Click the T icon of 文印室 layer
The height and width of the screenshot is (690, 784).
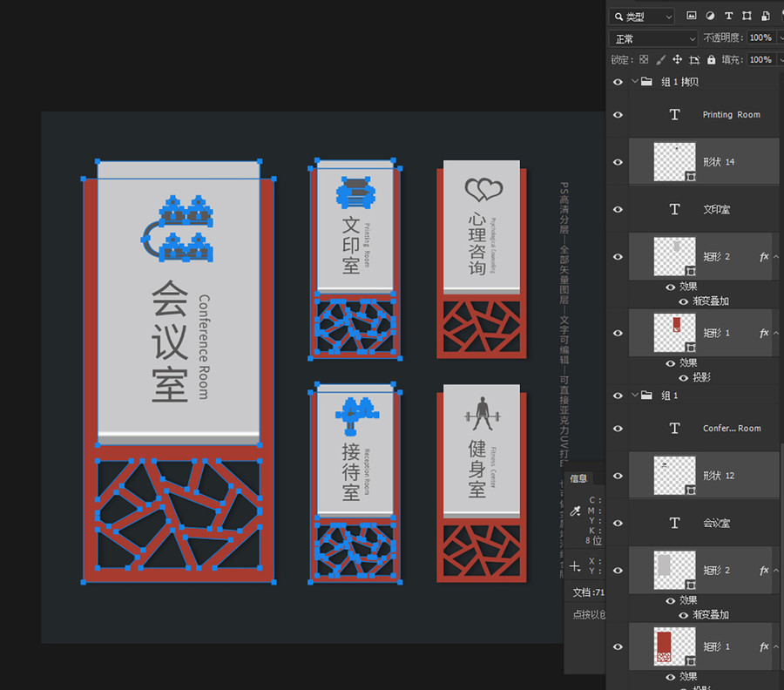point(674,209)
